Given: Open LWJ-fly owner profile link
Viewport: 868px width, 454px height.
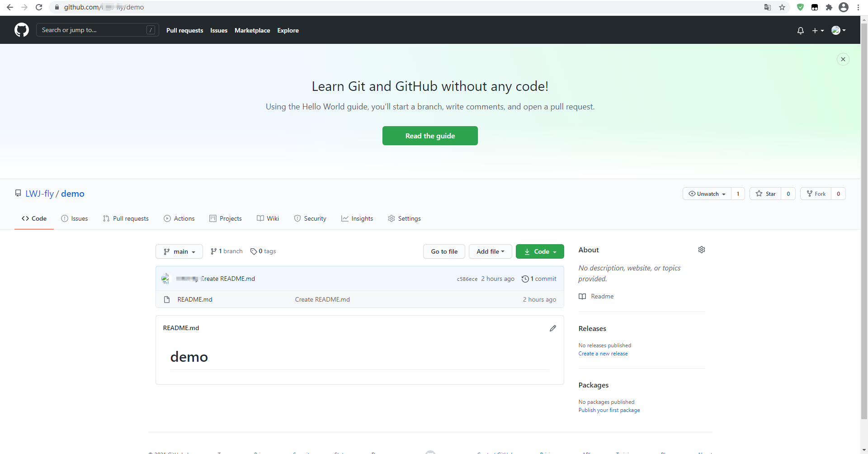Looking at the screenshot, I should coord(39,194).
